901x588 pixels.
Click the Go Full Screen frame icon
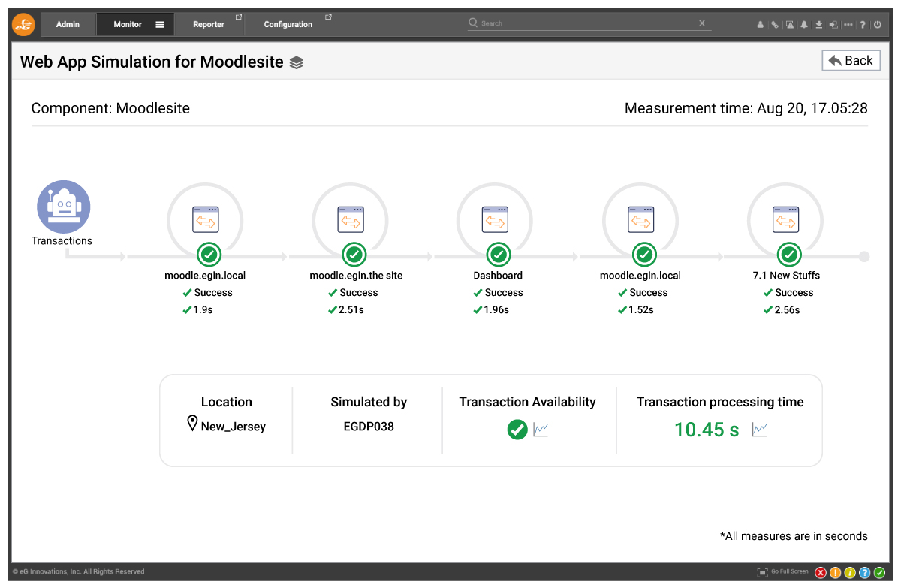pyautogui.click(x=763, y=572)
